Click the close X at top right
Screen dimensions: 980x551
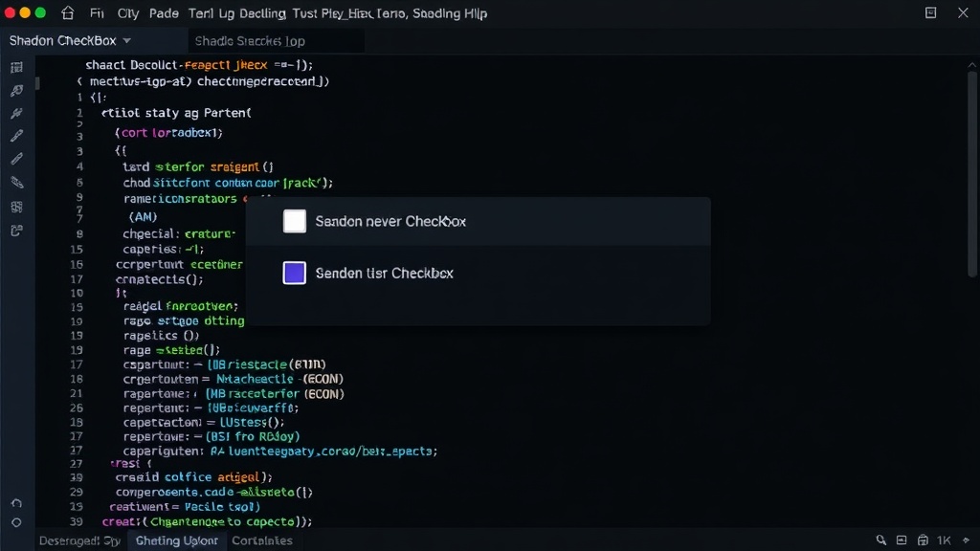(963, 13)
